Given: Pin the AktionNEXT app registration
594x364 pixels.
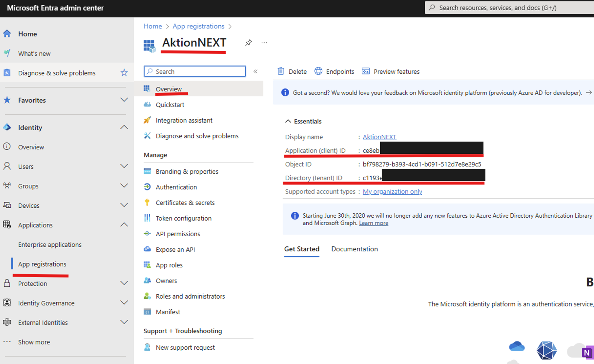Looking at the screenshot, I should [x=249, y=43].
